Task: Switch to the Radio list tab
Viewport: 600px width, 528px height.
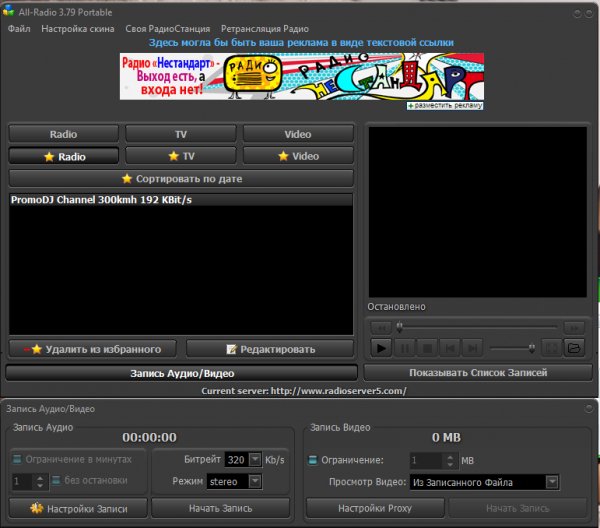Action: [64, 134]
